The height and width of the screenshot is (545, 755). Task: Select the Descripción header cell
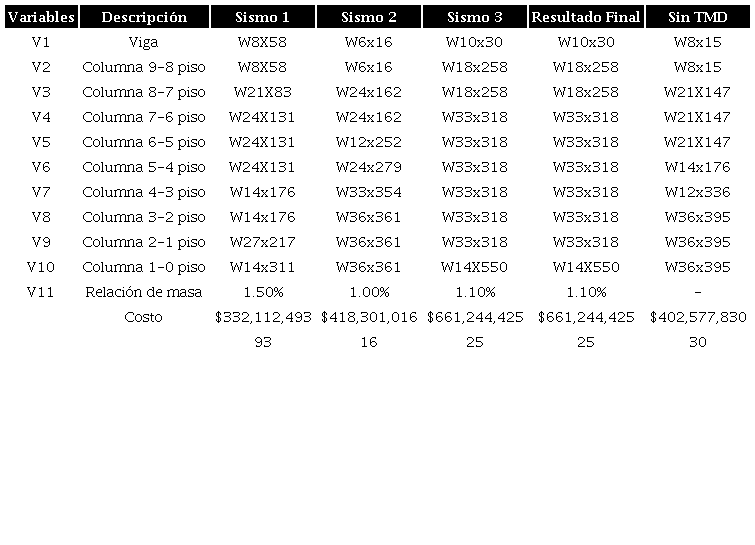pyautogui.click(x=144, y=17)
